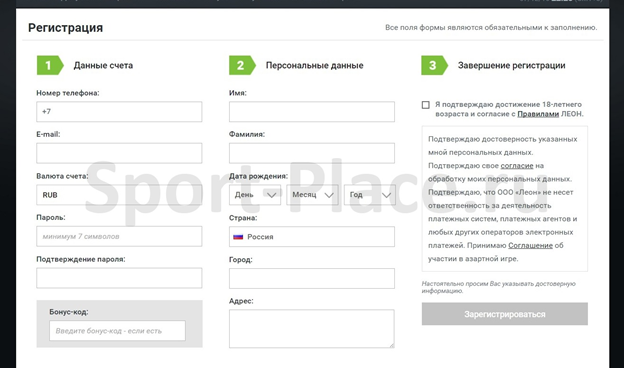
Task: Open the Месяц birth month dropdown
Action: [312, 195]
